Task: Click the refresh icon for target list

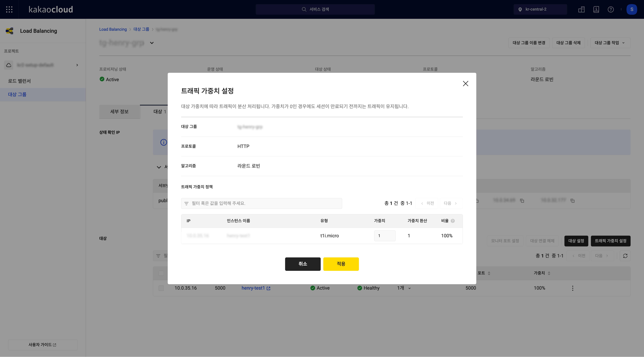Action: (625, 256)
